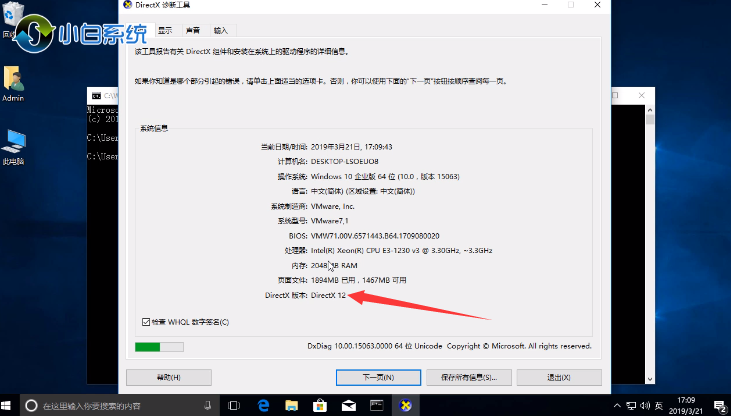Screen dimensions: 731x416
Task: Open Task View on the taskbar
Action: 234,405
